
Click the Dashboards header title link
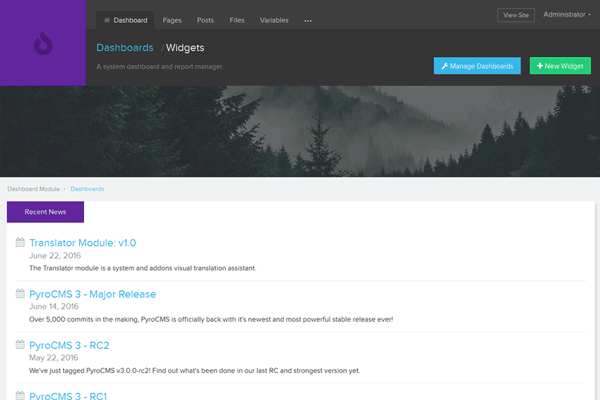click(125, 48)
